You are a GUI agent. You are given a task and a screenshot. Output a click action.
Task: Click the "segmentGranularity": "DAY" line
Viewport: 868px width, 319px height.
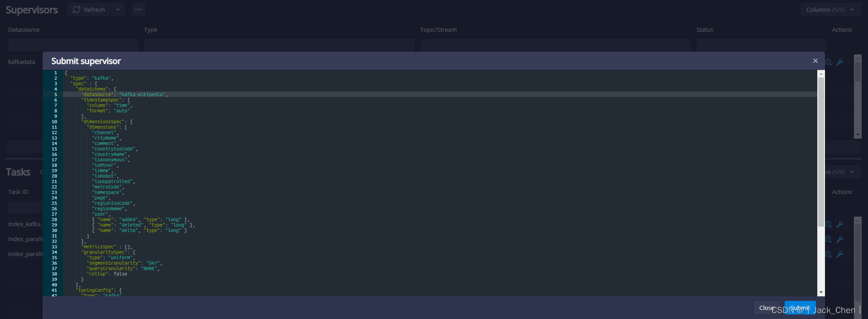click(125, 263)
